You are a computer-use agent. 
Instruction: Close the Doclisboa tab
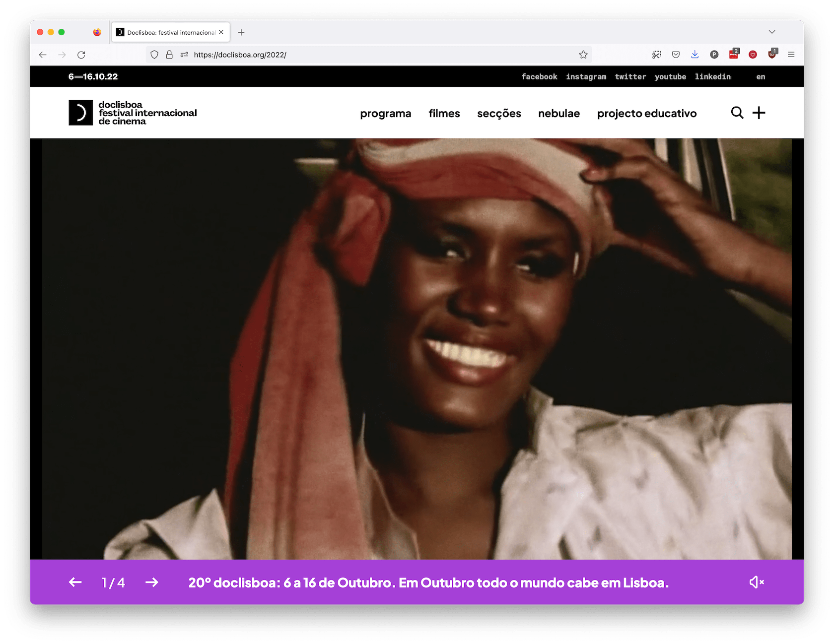221,32
